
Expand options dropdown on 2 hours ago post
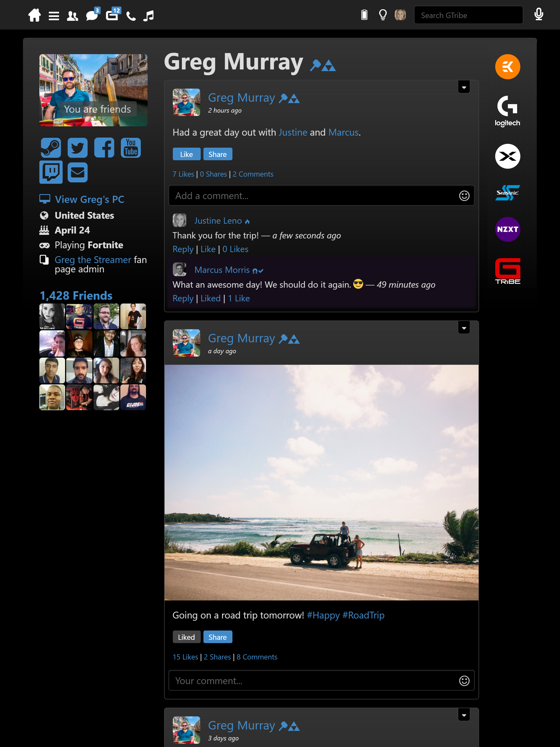point(464,87)
